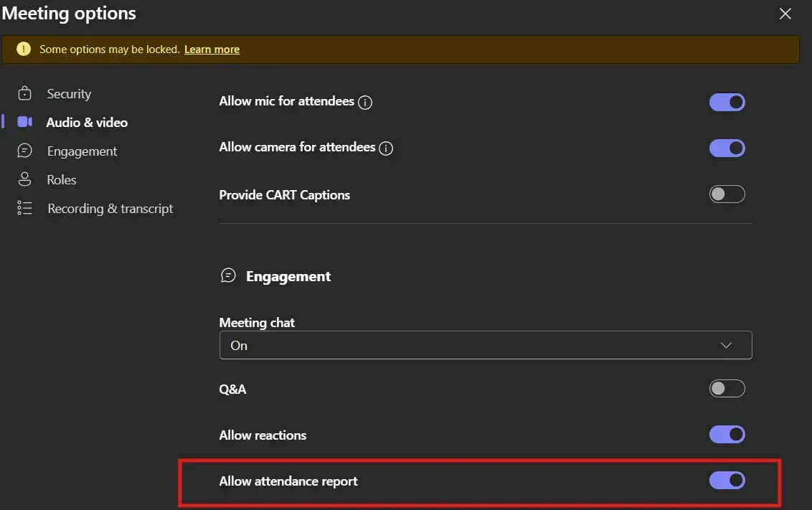Click the Engagement chat bubble icon
Screen dimensions: 812x510
[25, 151]
